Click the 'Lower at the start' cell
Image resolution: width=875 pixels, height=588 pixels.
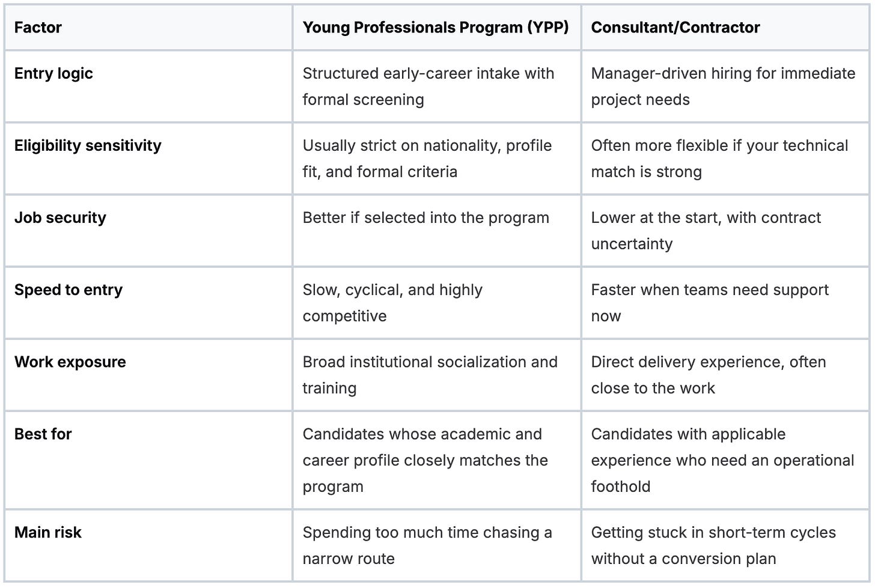(706, 231)
